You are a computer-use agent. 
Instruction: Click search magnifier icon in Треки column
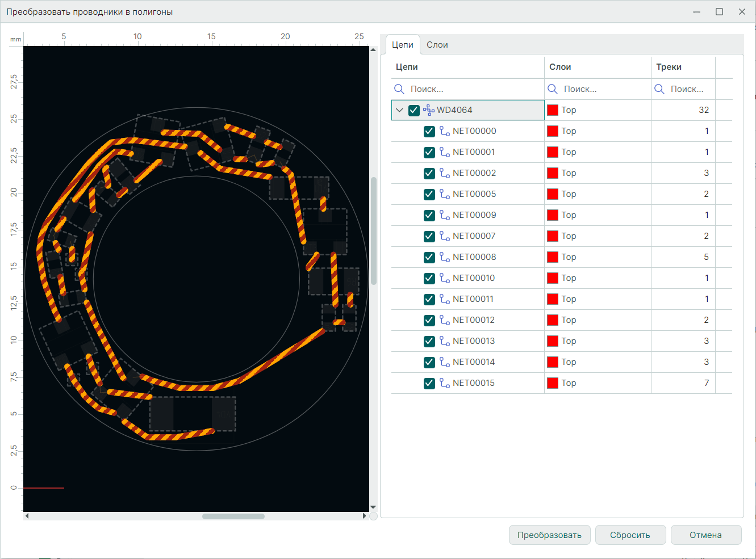659,89
